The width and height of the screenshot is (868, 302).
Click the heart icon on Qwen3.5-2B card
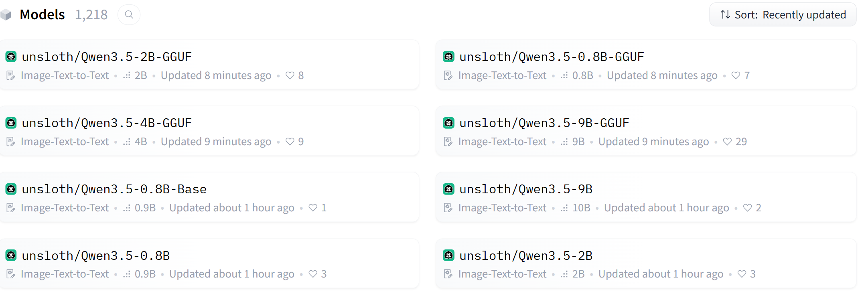[742, 274]
